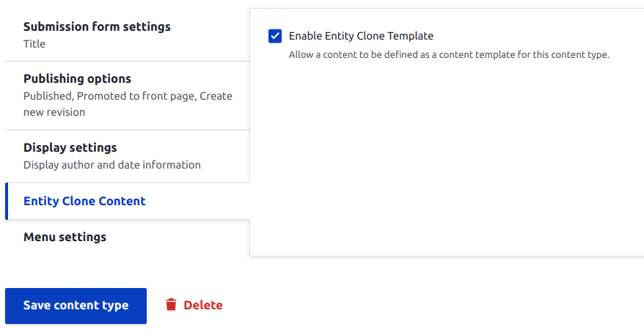Click the trash can icon beside Delete
This screenshot has height=332, width=644.
click(171, 305)
